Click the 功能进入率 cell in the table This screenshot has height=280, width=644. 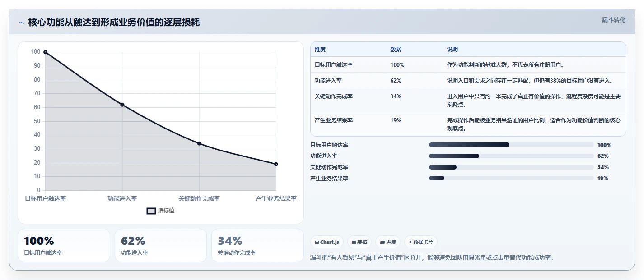click(x=328, y=81)
